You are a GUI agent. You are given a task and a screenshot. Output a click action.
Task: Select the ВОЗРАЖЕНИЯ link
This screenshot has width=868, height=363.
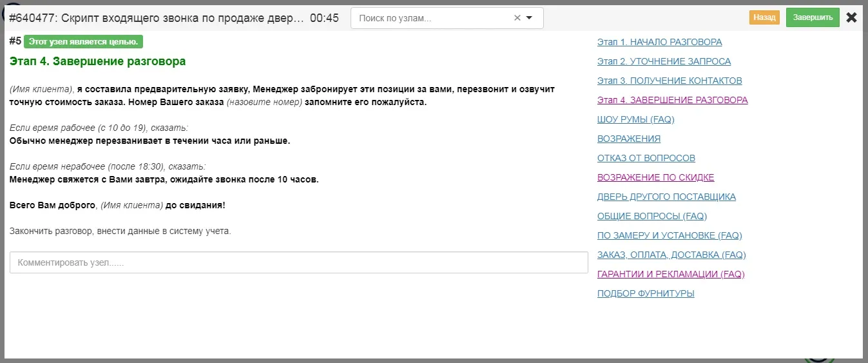click(628, 139)
